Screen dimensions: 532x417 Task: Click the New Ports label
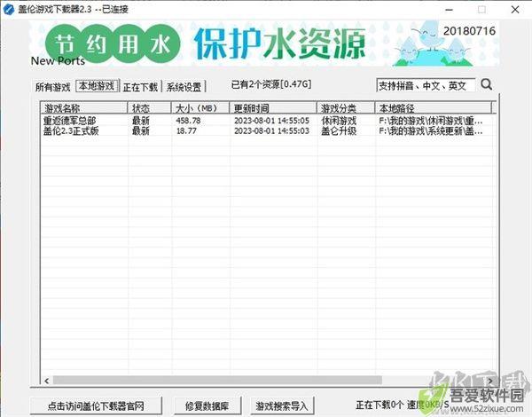(58, 61)
